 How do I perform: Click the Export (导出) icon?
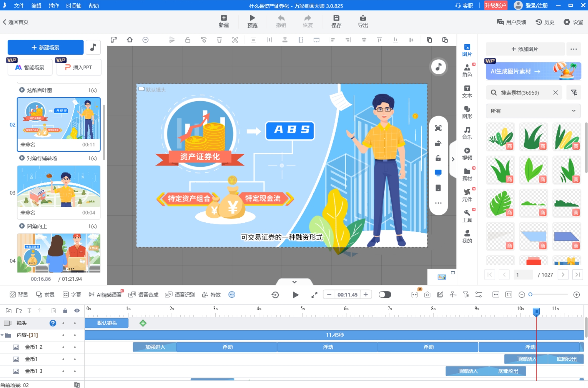pyautogui.click(x=362, y=21)
